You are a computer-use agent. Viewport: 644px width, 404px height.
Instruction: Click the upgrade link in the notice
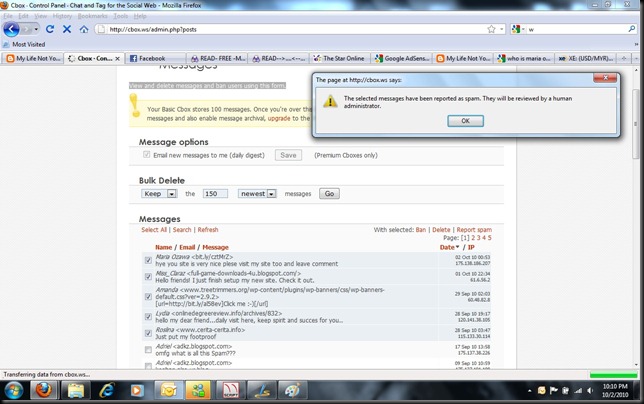pos(279,118)
